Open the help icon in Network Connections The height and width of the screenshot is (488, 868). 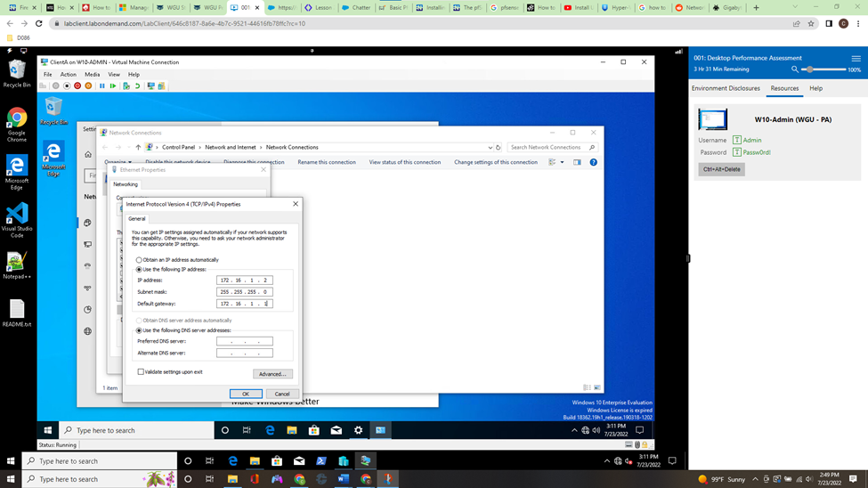click(594, 162)
